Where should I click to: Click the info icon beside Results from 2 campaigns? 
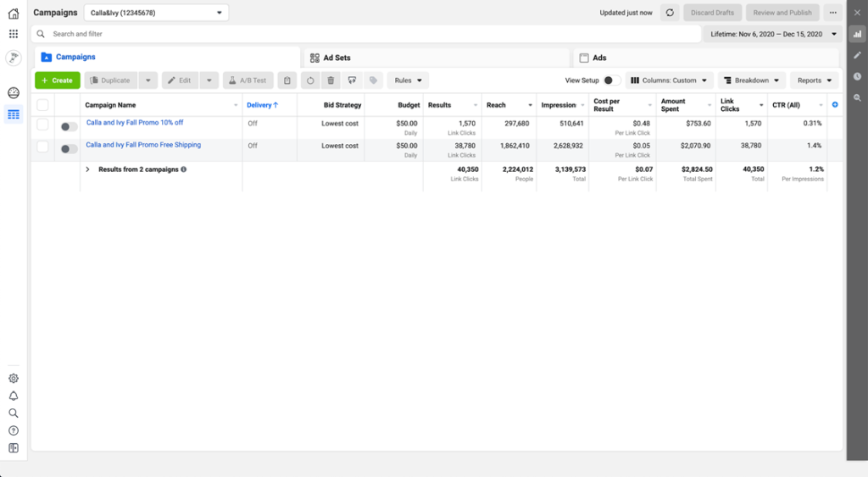(184, 169)
